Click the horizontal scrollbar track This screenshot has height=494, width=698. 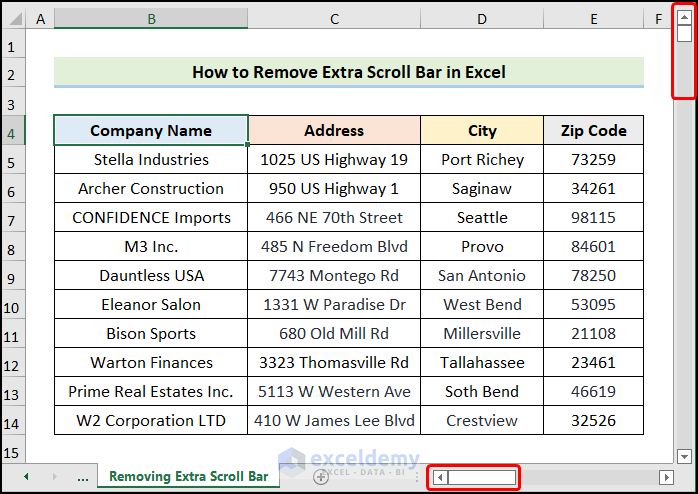588,478
